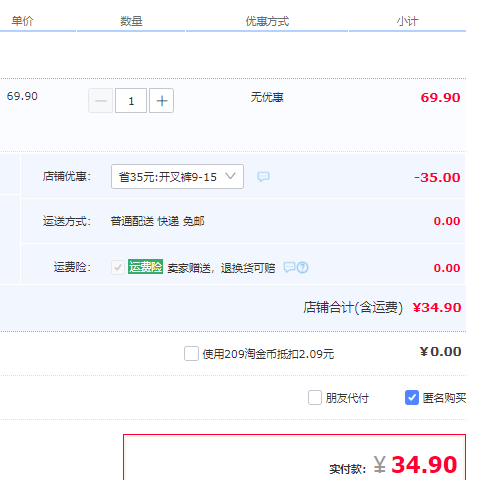Click the 普通配送 快递 免邮 shipping text

pos(157,221)
